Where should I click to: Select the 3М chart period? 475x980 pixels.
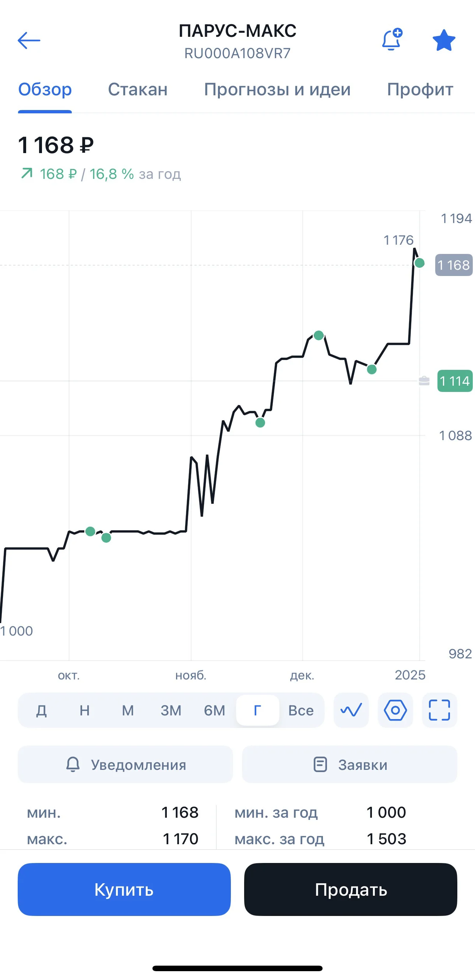[171, 710]
